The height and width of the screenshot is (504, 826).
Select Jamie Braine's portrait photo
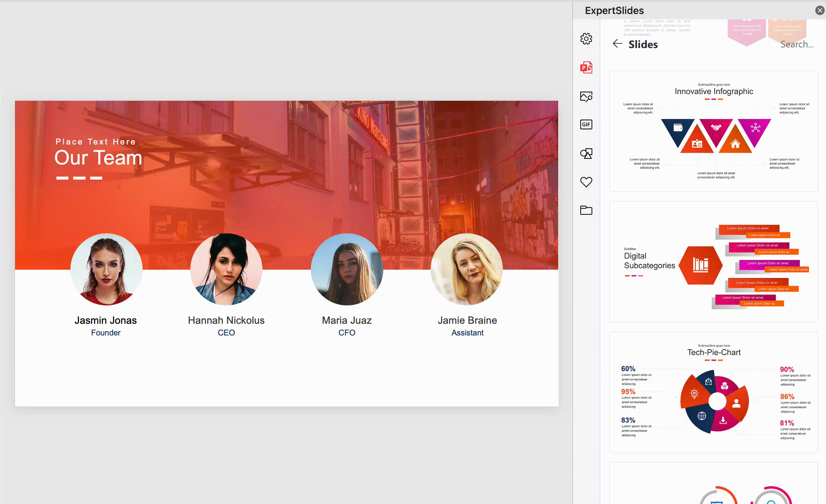(467, 269)
